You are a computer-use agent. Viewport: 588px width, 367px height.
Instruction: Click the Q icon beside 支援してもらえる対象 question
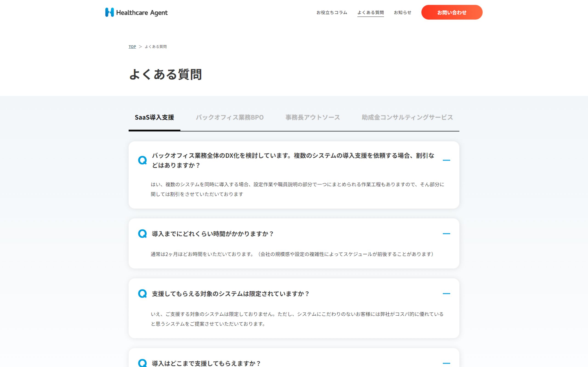[142, 293]
